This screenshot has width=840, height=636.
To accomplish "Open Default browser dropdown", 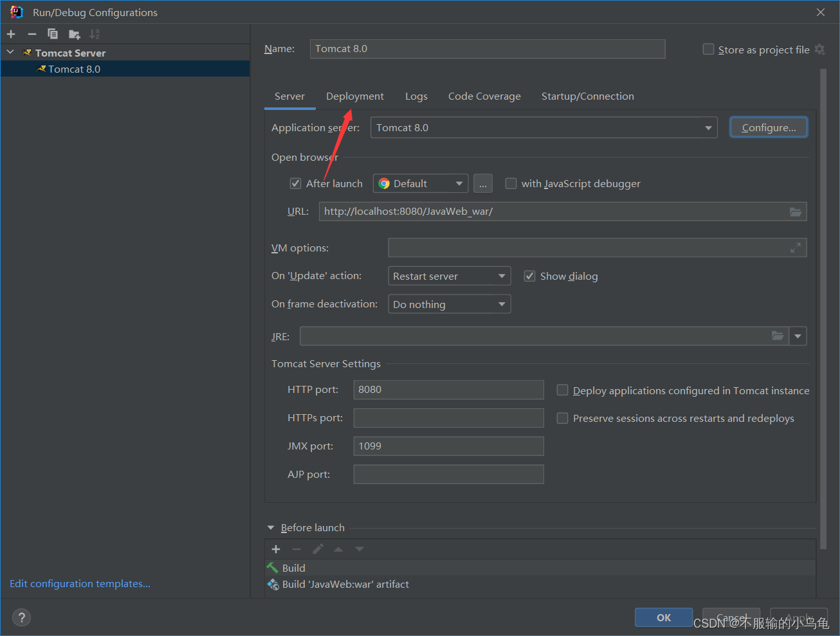I will tap(421, 184).
